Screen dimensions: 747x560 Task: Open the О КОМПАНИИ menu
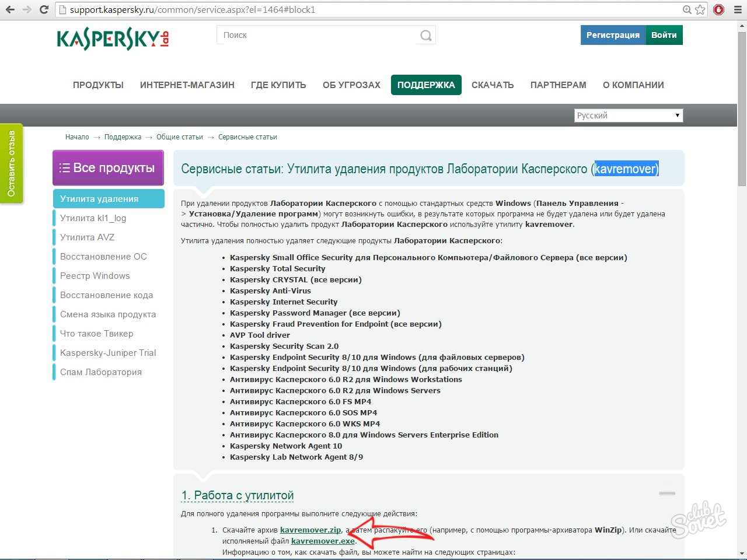[x=633, y=85]
